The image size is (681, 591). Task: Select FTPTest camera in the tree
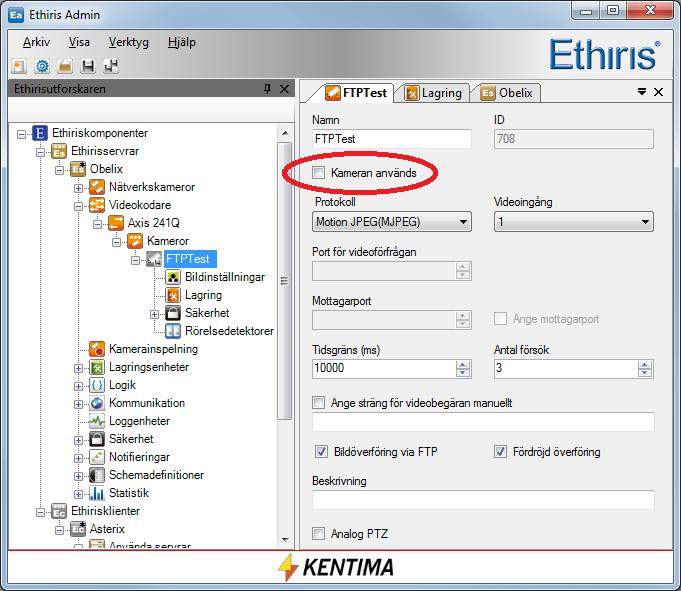[188, 259]
